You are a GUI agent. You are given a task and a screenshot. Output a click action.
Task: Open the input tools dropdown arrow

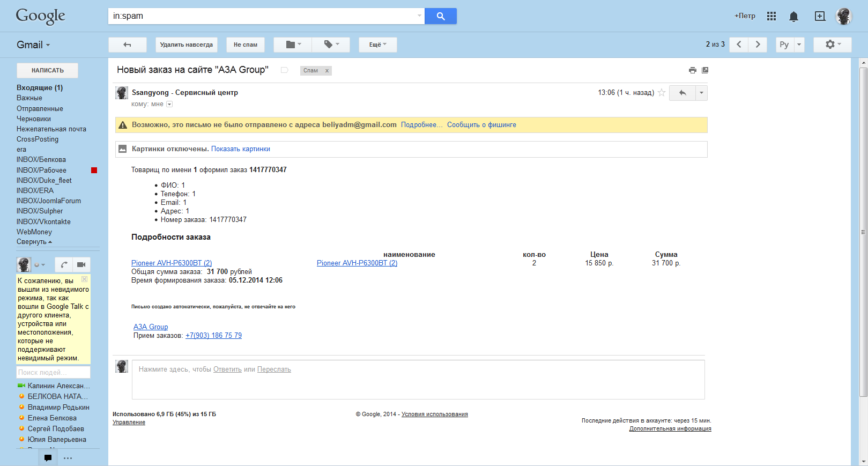[x=799, y=45]
